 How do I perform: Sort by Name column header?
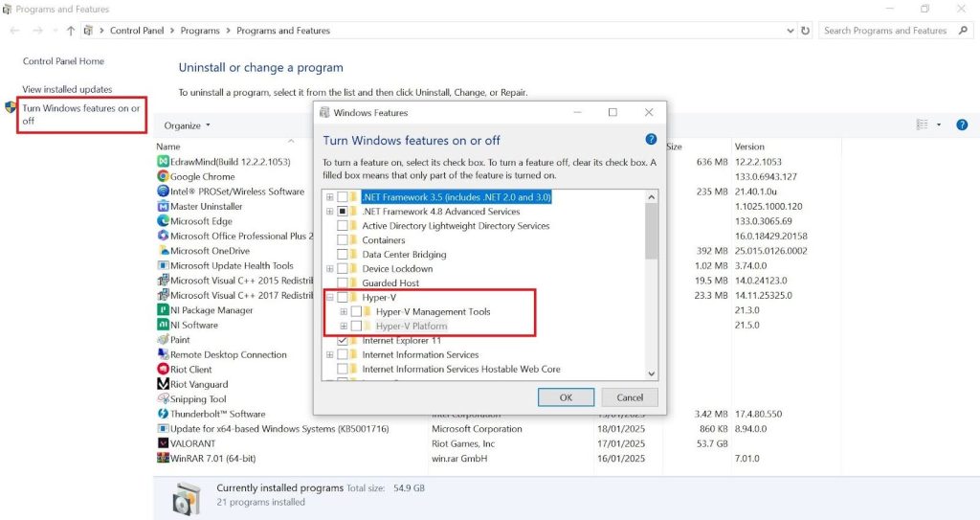tap(168, 147)
